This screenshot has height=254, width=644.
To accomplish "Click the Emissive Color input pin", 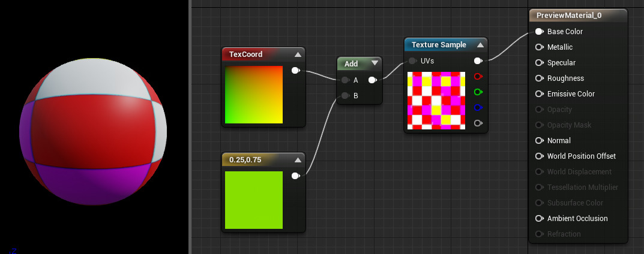I will click(x=539, y=94).
